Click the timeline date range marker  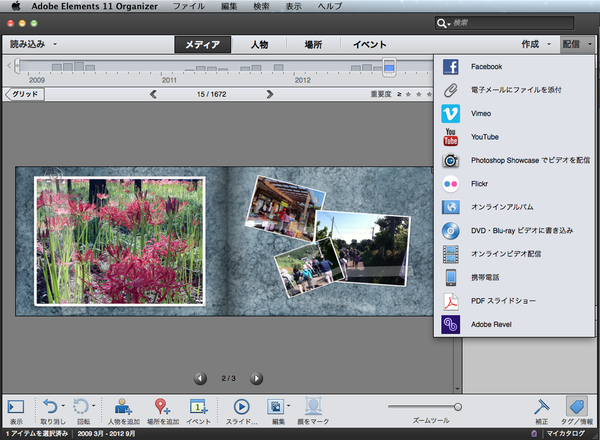pos(389,68)
